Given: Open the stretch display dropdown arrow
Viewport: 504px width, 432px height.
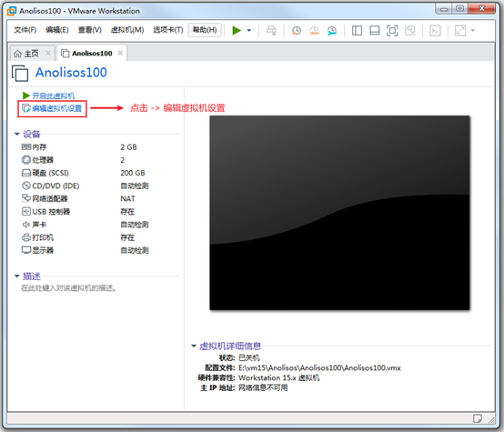Looking at the screenshot, I should coord(473,31).
